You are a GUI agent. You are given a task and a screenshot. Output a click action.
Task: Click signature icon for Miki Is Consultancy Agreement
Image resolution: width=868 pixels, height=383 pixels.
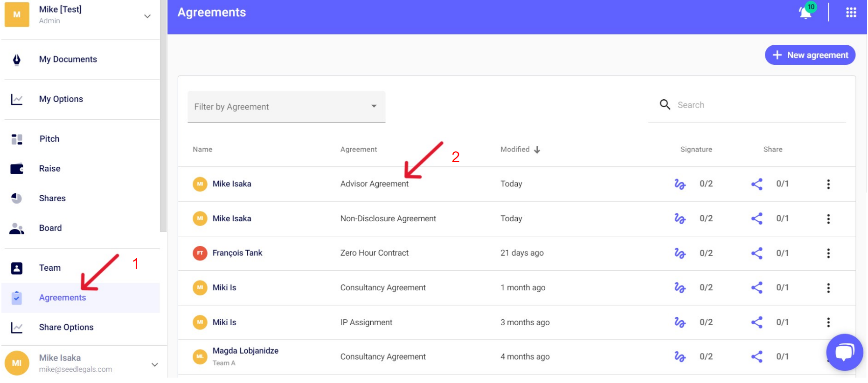(x=680, y=288)
